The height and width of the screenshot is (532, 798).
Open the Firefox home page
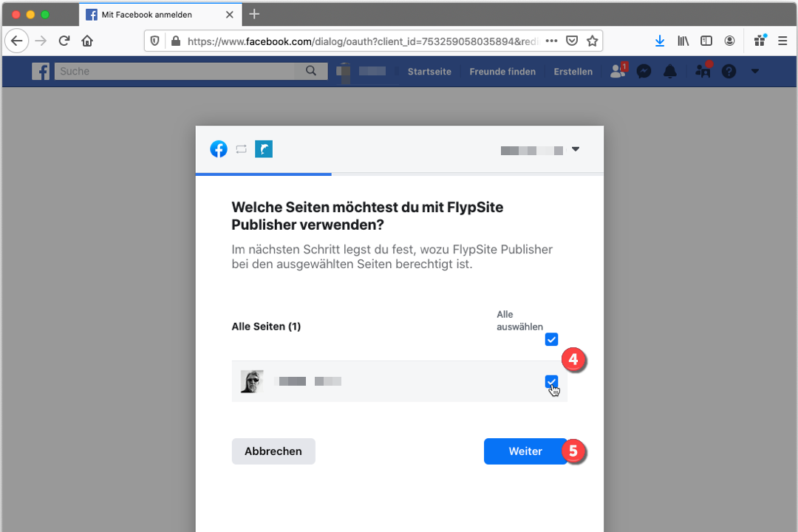[87, 41]
